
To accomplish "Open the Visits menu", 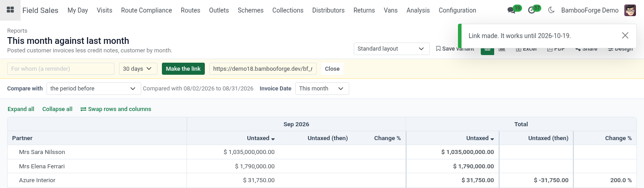I will pos(105,10).
